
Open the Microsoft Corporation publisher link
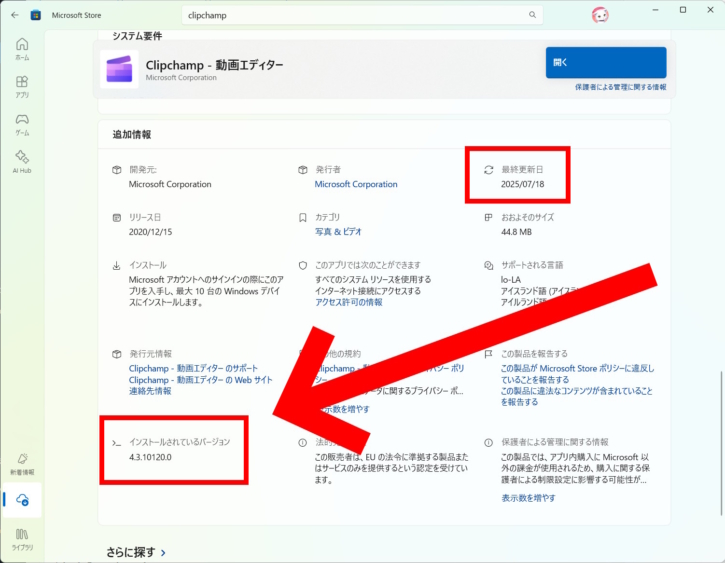[x=356, y=184]
